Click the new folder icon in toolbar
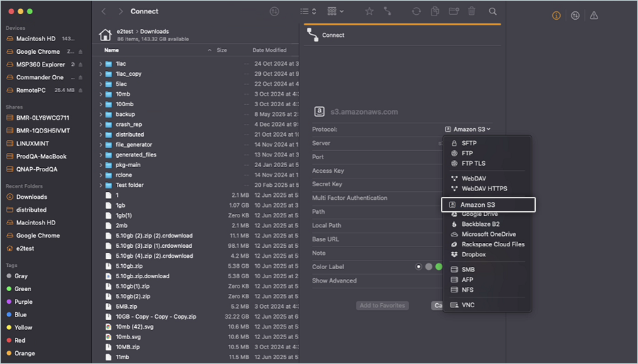 (x=454, y=11)
